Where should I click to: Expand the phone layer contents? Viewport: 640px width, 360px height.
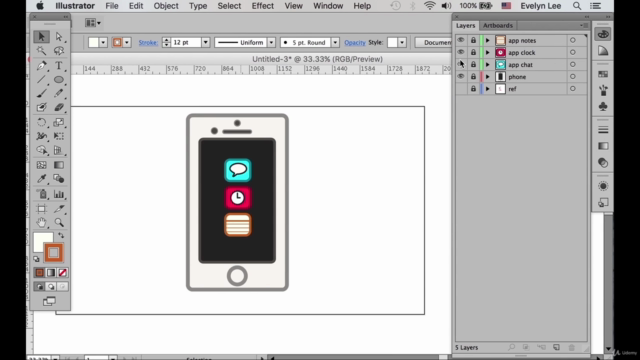point(487,77)
